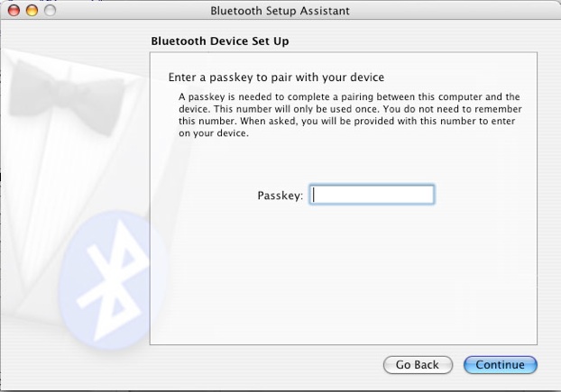This screenshot has height=392, width=561.
Task: Click the 'Passkey:' label
Action: (280, 196)
